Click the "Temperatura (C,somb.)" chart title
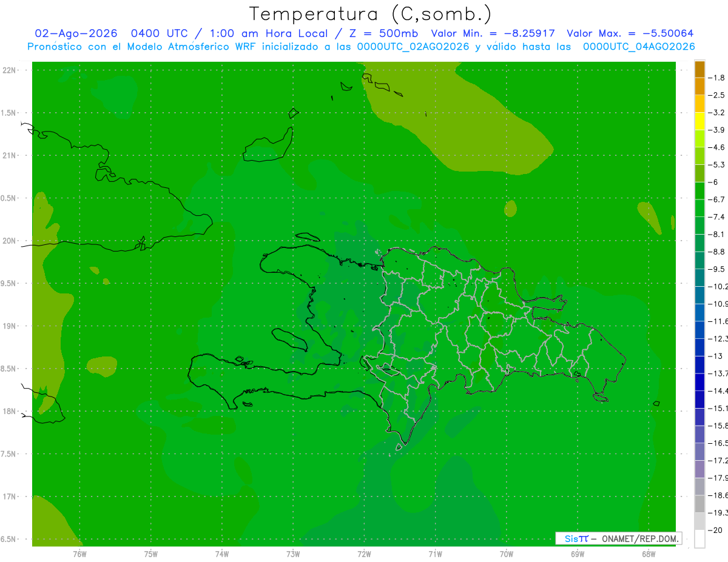 (371, 13)
